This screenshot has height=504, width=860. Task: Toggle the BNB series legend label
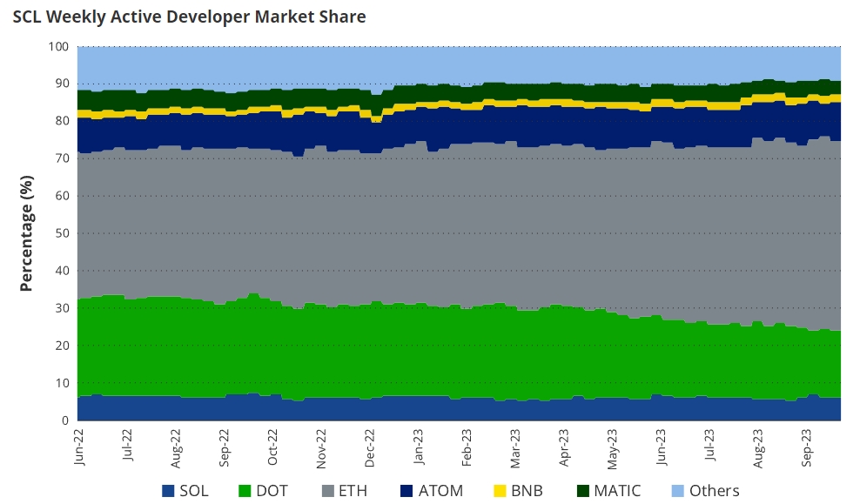click(527, 491)
